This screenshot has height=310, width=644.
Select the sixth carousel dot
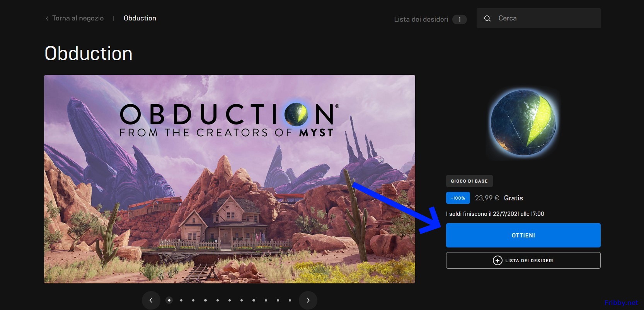(x=230, y=300)
